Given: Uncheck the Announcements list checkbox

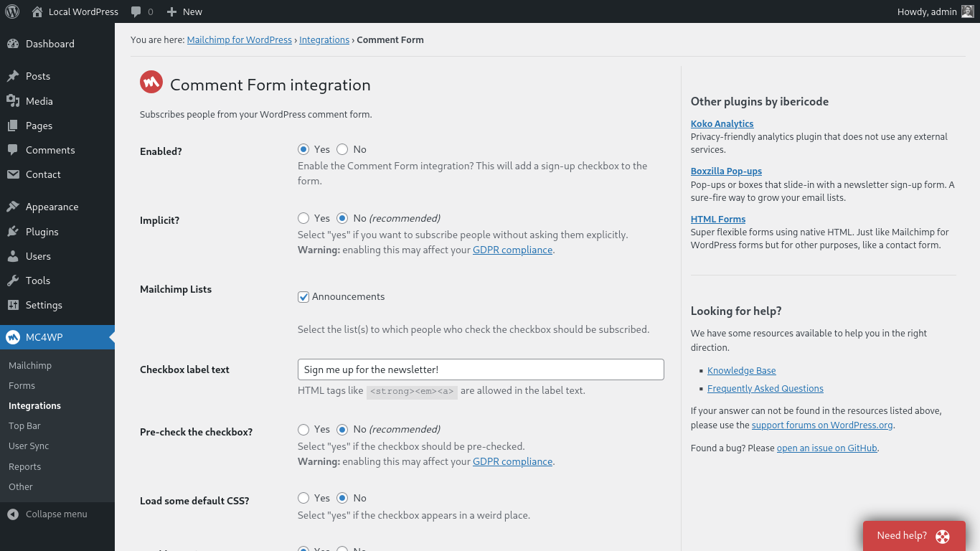Looking at the screenshot, I should pyautogui.click(x=303, y=297).
